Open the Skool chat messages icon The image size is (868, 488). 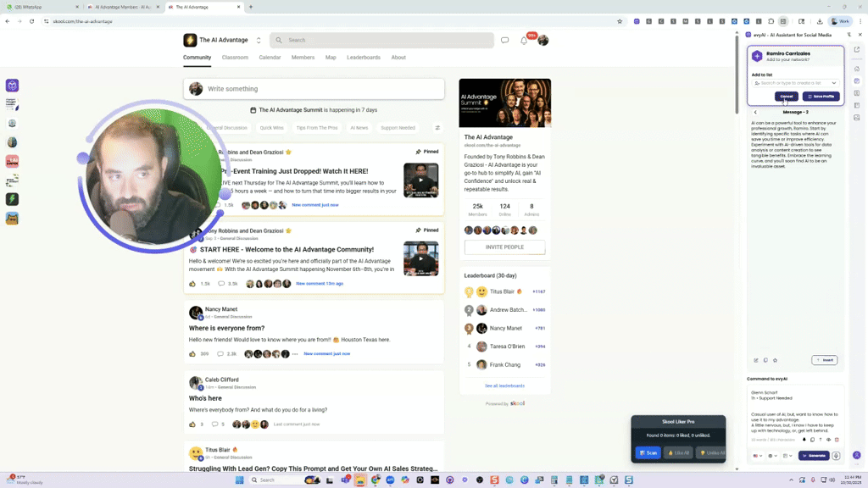coord(504,41)
